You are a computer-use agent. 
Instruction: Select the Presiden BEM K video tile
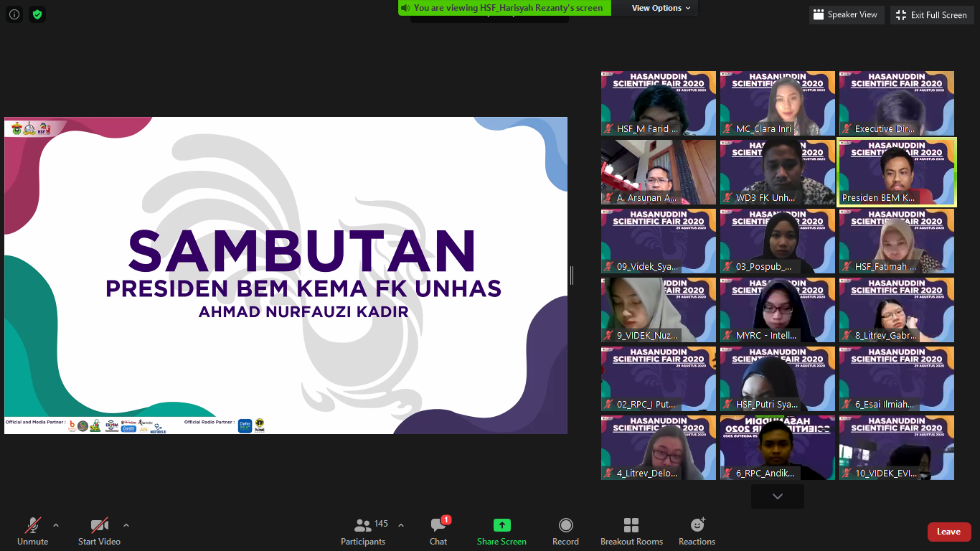[897, 172]
